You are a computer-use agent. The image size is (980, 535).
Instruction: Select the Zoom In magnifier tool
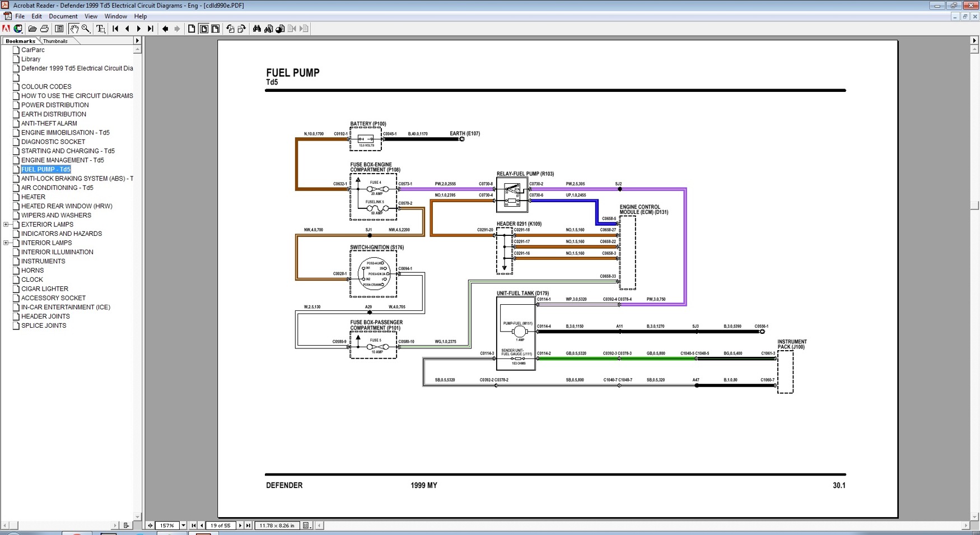point(86,29)
